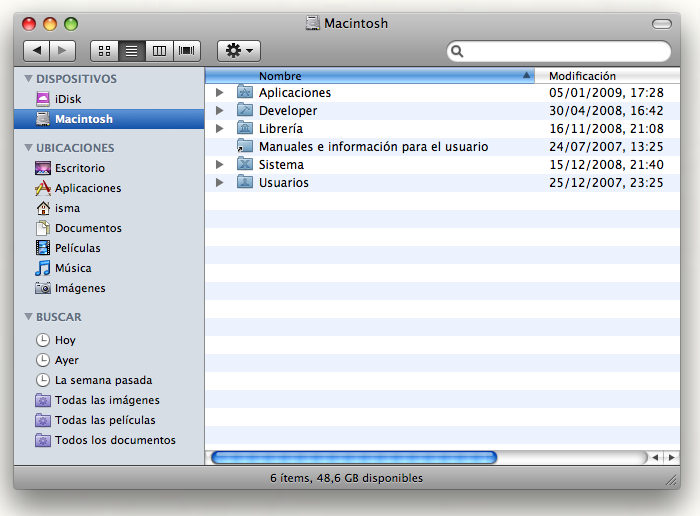Go back with the left arrow button
Screen dimensions: 700x516
pyautogui.click(x=37, y=51)
